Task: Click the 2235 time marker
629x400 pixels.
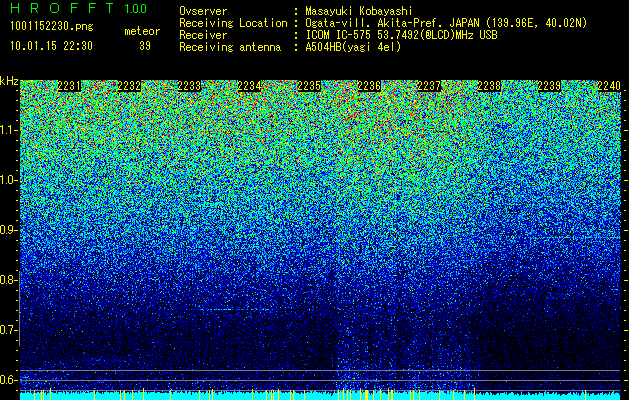Action: [309, 86]
